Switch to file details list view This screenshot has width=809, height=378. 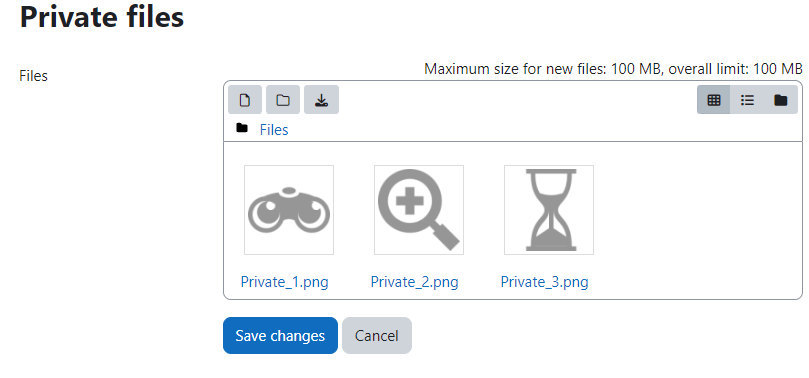(x=747, y=100)
